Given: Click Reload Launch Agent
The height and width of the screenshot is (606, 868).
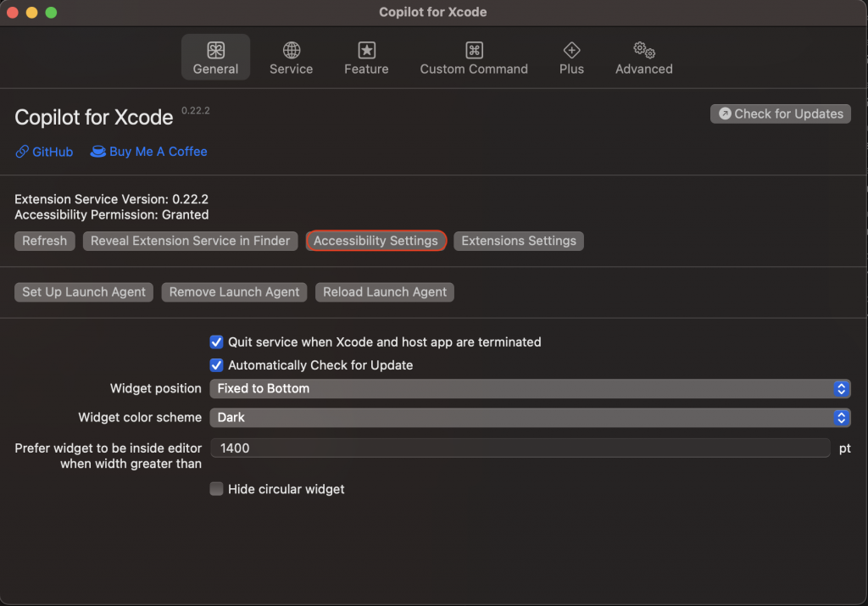Looking at the screenshot, I should pos(385,292).
